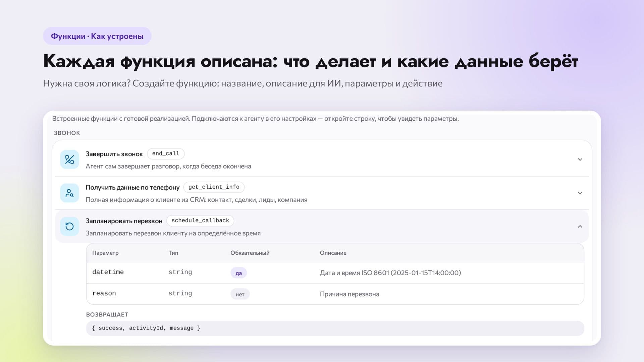Screen dimensions: 644x362
Task: Click the Встроенные функции с готовой реализацией note
Action: (x=255, y=119)
